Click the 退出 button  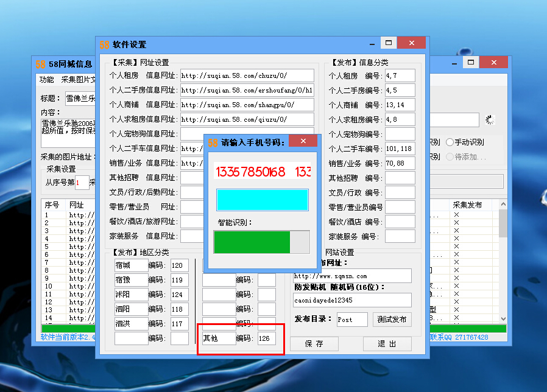387,344
